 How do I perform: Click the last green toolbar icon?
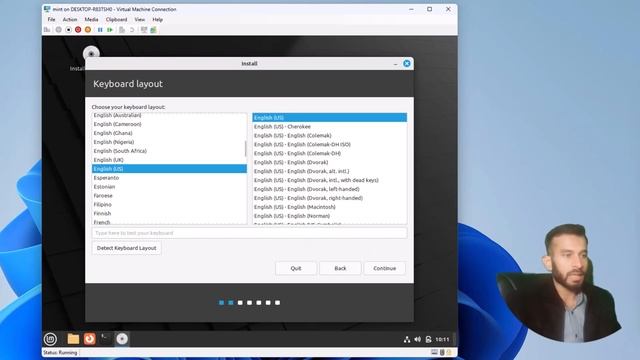[153, 30]
